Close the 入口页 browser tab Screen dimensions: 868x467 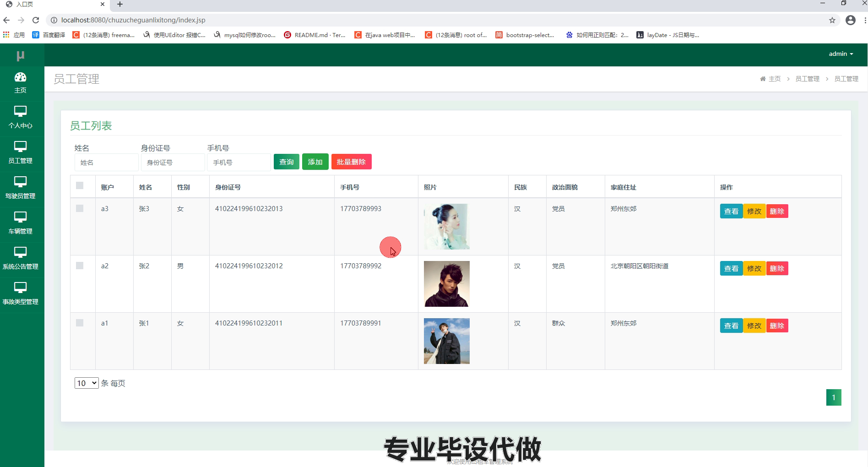click(102, 4)
